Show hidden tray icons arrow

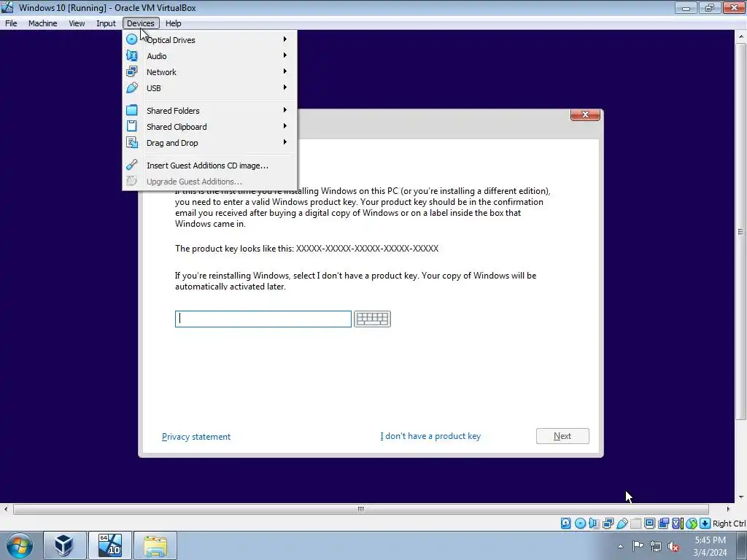pyautogui.click(x=620, y=546)
